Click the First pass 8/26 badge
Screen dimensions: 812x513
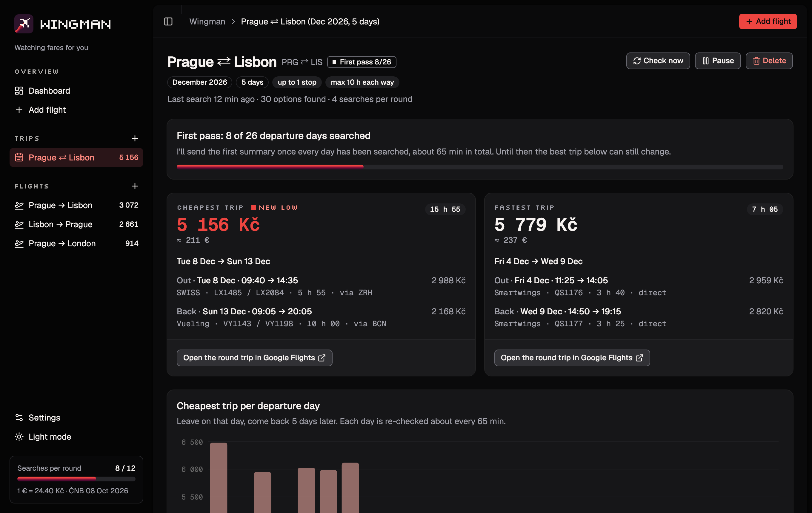pos(362,62)
